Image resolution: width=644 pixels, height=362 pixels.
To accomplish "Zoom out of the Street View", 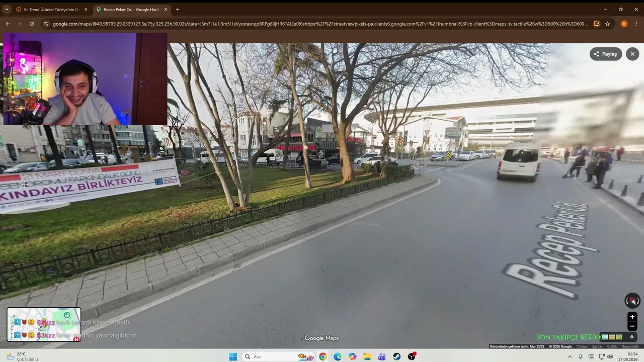I will [x=632, y=326].
